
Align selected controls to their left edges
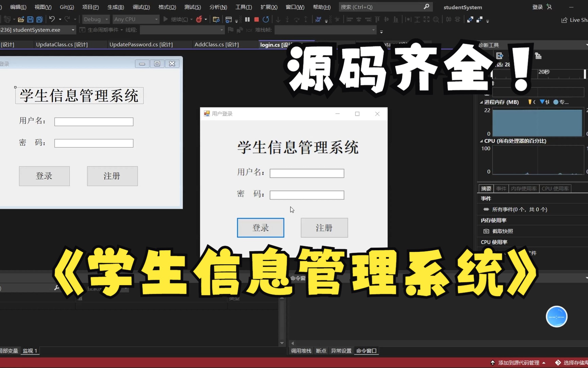click(x=350, y=20)
